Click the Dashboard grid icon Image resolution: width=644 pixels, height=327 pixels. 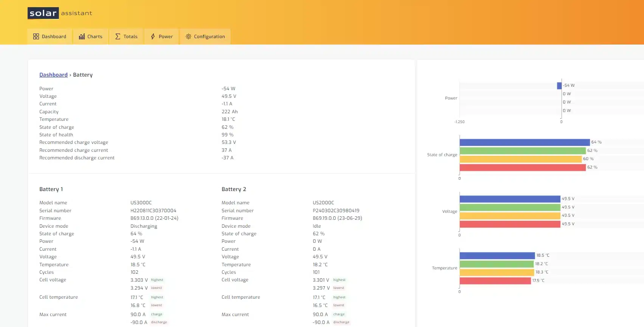pos(36,37)
